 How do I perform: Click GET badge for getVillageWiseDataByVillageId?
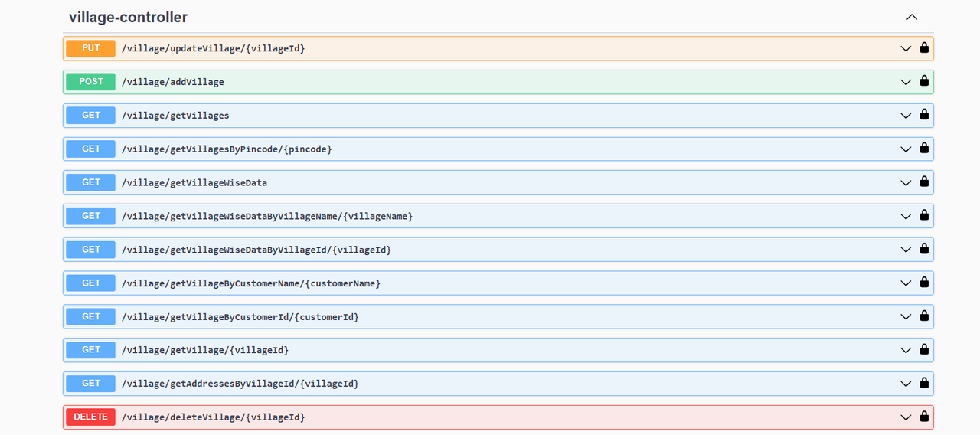90,250
